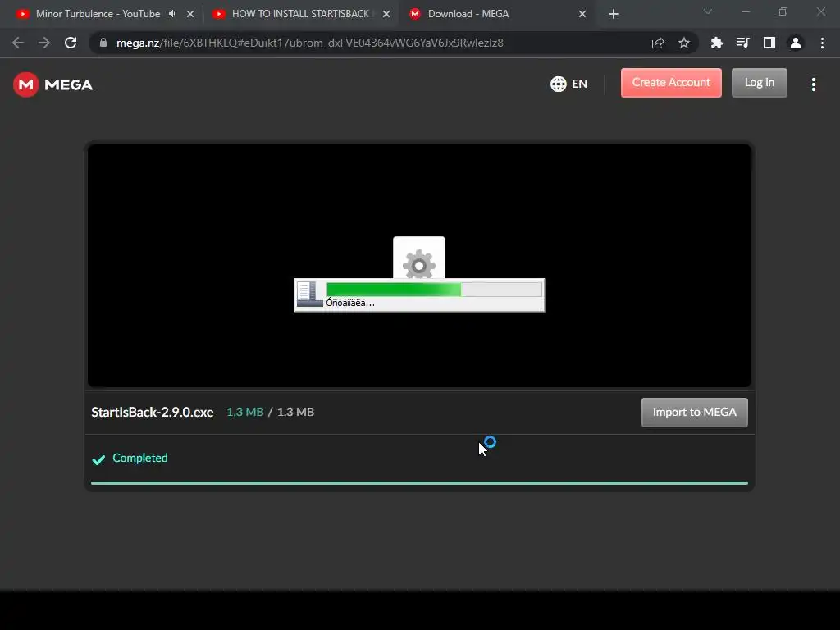
Task: Go back using the browser back arrow
Action: 18,43
